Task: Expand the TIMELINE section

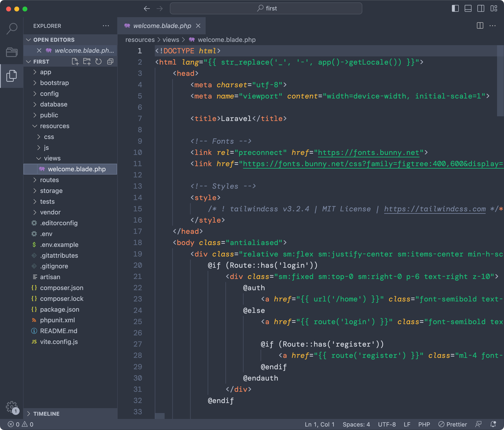Action: click(46, 414)
